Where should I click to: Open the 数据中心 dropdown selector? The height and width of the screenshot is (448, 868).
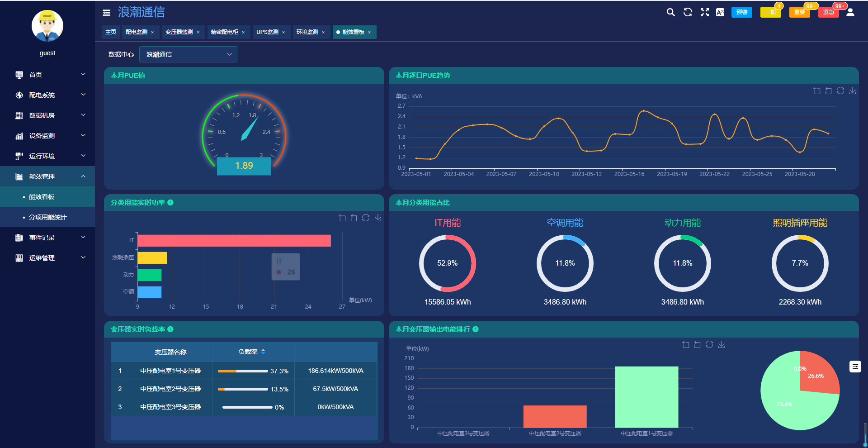(x=188, y=54)
